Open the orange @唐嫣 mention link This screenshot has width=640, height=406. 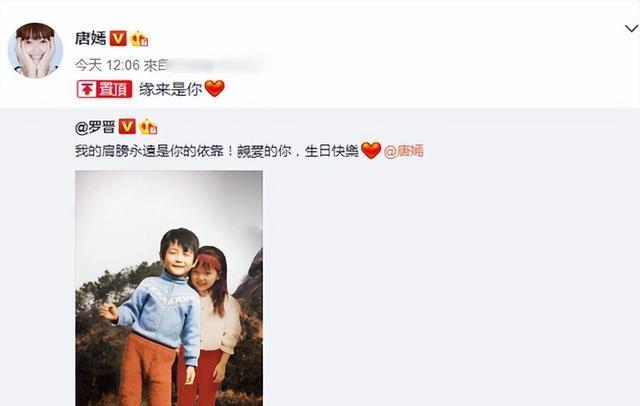click(x=404, y=151)
